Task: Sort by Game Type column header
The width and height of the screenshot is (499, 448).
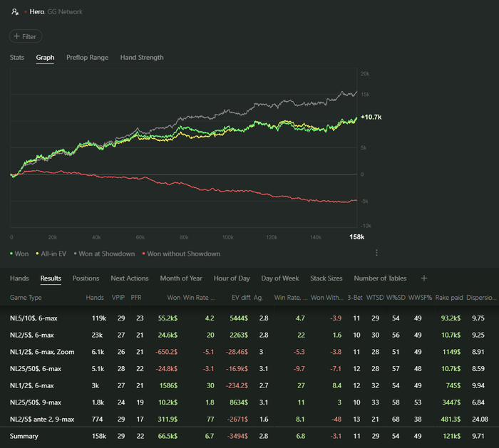Action: click(26, 298)
